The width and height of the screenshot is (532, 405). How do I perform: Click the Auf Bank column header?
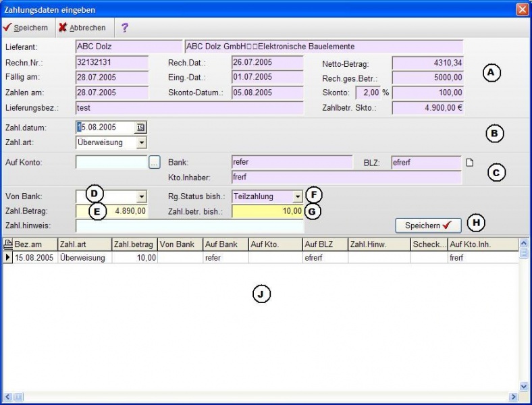[x=225, y=244]
